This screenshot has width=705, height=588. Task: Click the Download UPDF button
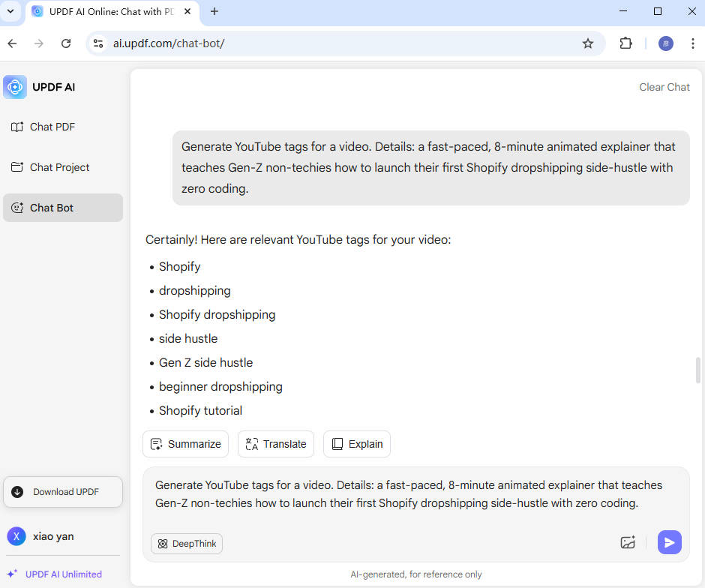[63, 492]
